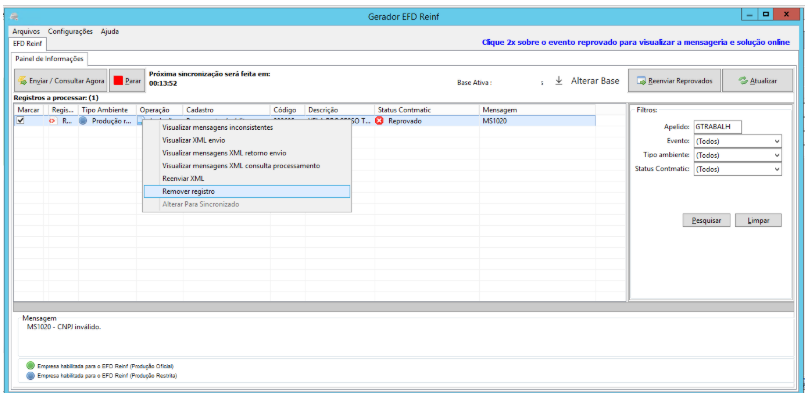Click the blue Produção Restrita legend icon
This screenshot has width=808, height=393.
pyautogui.click(x=30, y=376)
